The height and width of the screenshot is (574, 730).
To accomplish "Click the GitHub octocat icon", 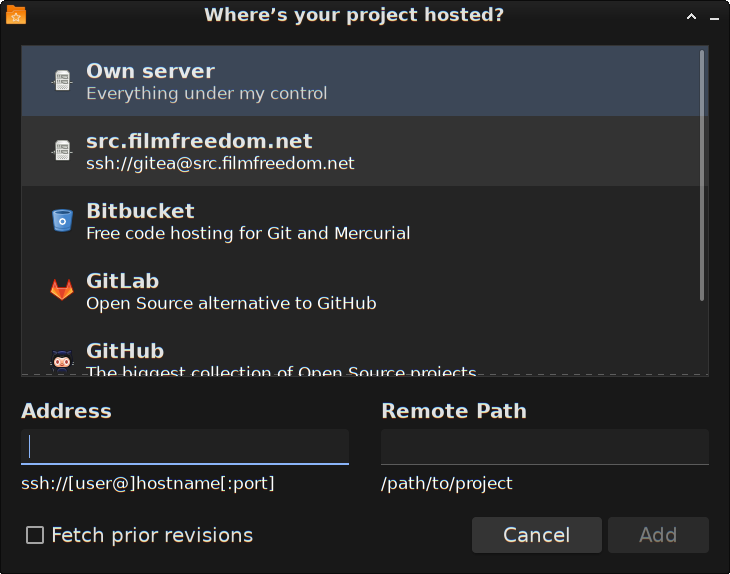I will [62, 360].
